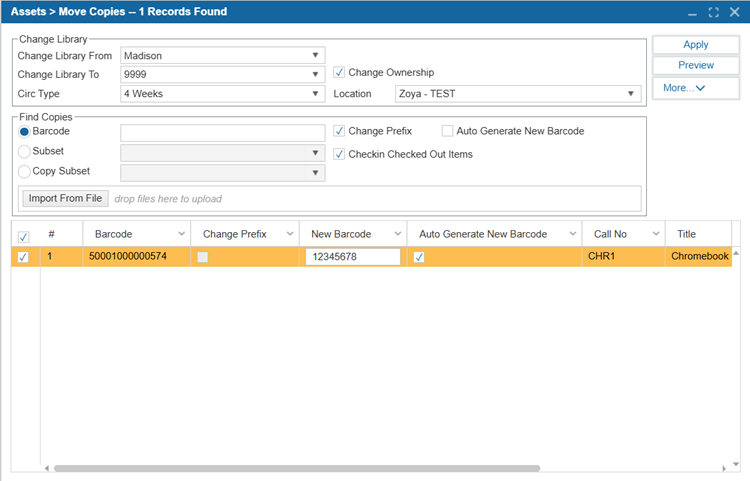The image size is (750, 481).
Task: Uncheck the row 1 selection checkbox
Action: (22, 257)
